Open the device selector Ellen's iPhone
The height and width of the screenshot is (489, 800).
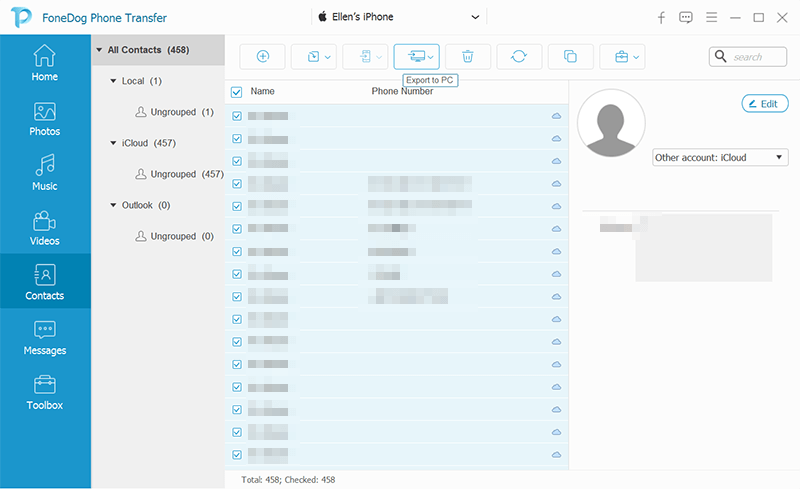click(399, 17)
